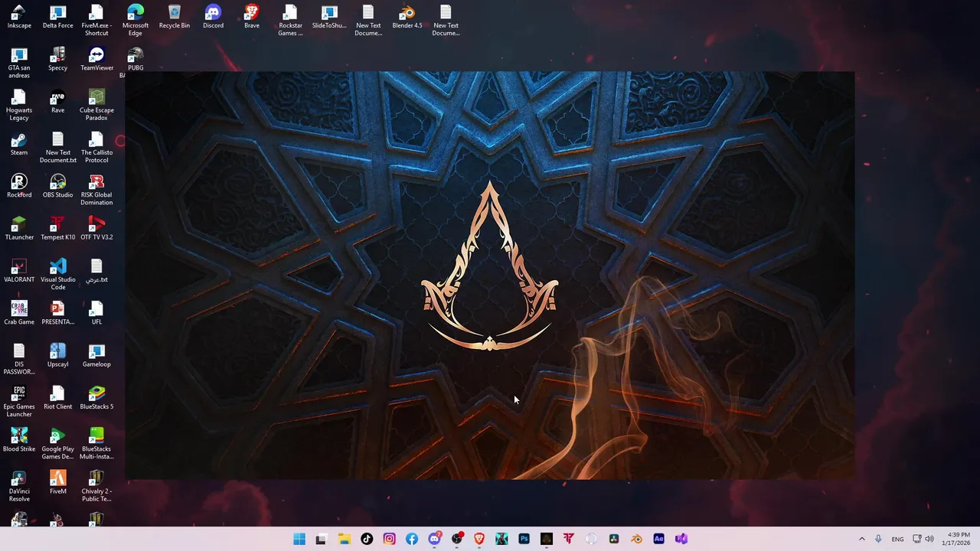Open Discord from the taskbar

point(434,539)
